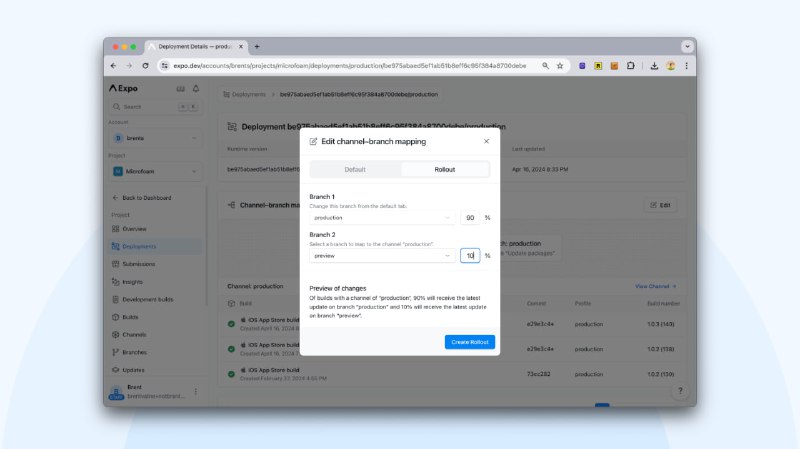The width and height of the screenshot is (800, 449).
Task: Open Updates in sidebar
Action: coord(155,370)
